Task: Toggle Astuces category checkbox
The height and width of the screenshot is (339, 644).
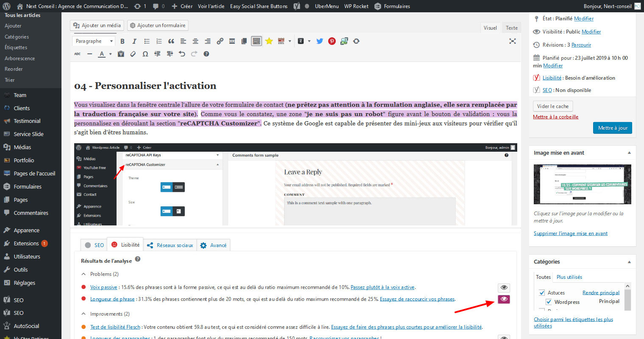Action: [x=541, y=293]
